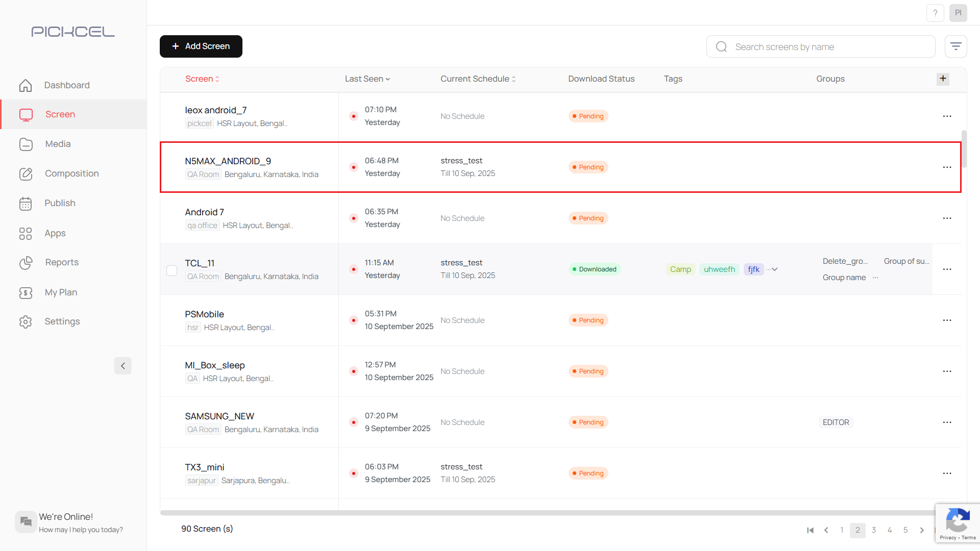Click the horizontal table scrollbar
This screenshot has height=551, width=980.
click(546, 513)
